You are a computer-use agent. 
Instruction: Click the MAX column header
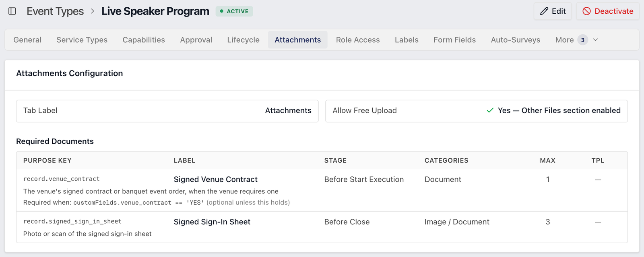click(547, 160)
